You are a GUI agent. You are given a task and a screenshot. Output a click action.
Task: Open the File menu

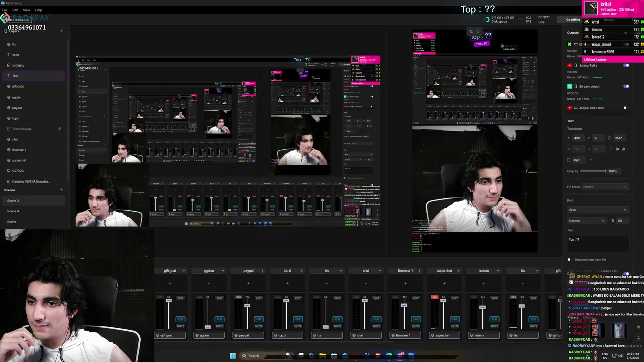point(5,10)
